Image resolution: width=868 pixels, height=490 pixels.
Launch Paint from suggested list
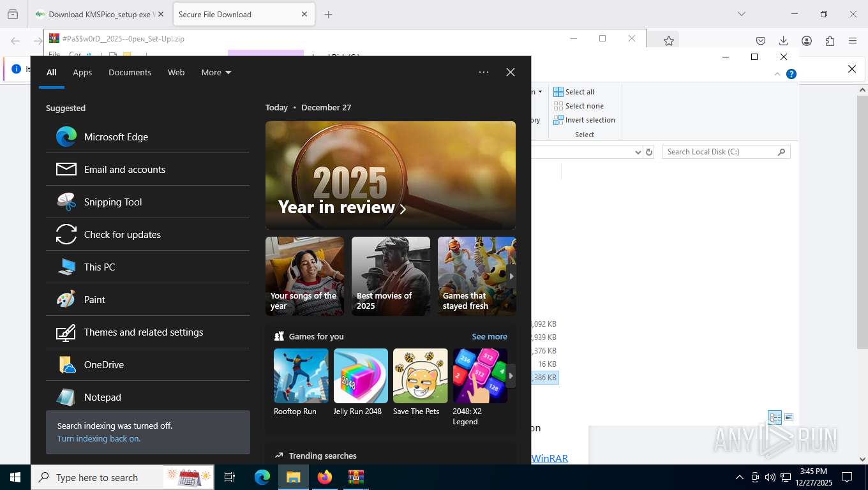(147, 299)
